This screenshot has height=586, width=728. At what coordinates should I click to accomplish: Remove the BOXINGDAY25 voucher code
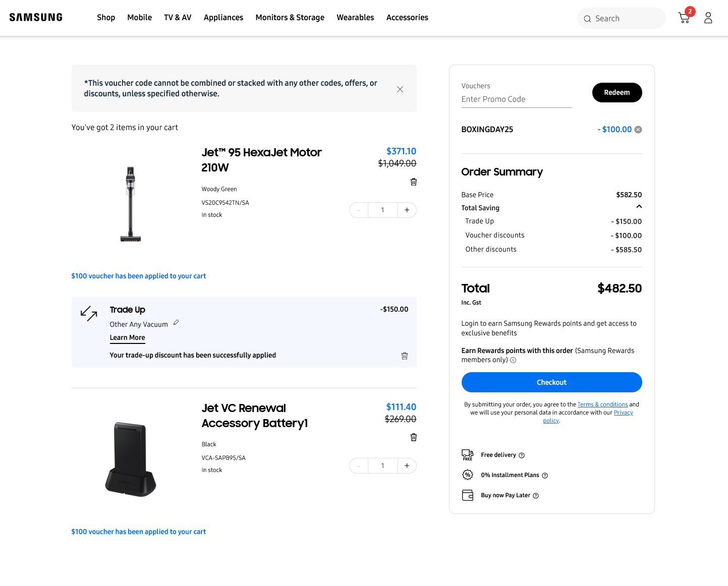point(638,130)
